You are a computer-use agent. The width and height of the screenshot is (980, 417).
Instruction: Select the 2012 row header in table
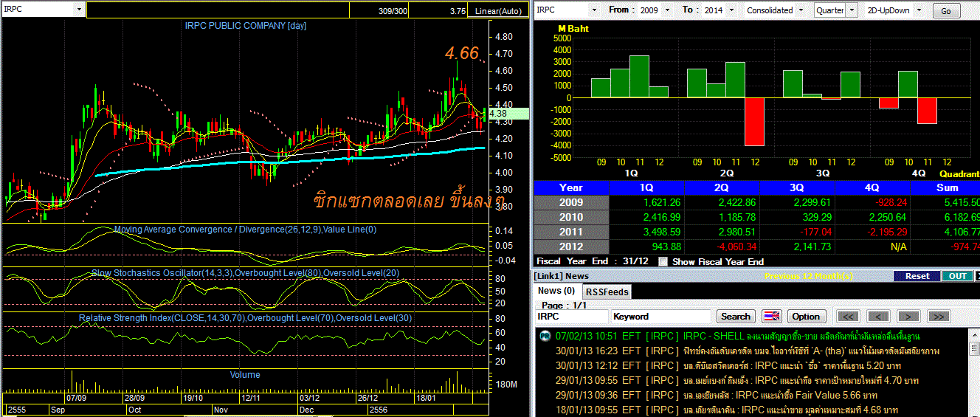[571, 247]
